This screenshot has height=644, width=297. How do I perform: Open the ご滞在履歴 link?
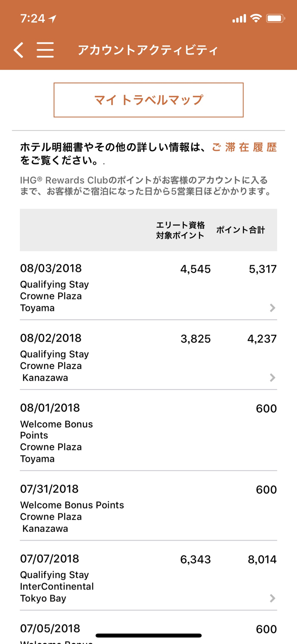click(244, 147)
